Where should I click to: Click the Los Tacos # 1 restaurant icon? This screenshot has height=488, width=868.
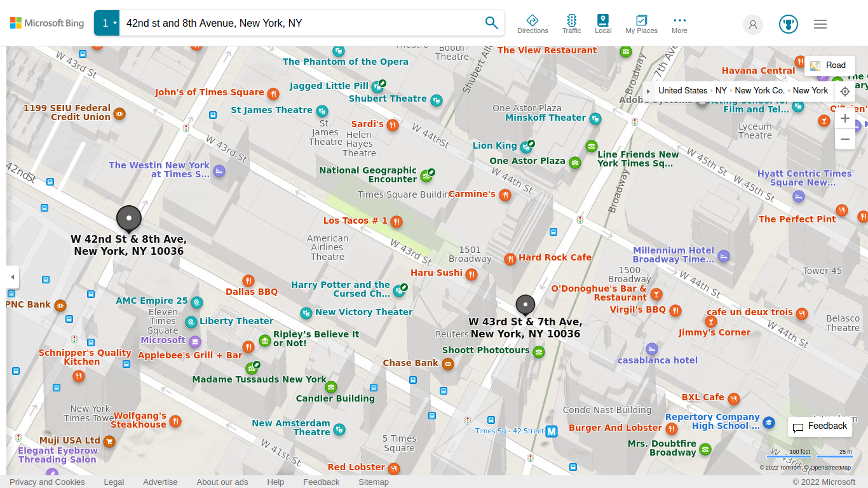click(x=397, y=221)
